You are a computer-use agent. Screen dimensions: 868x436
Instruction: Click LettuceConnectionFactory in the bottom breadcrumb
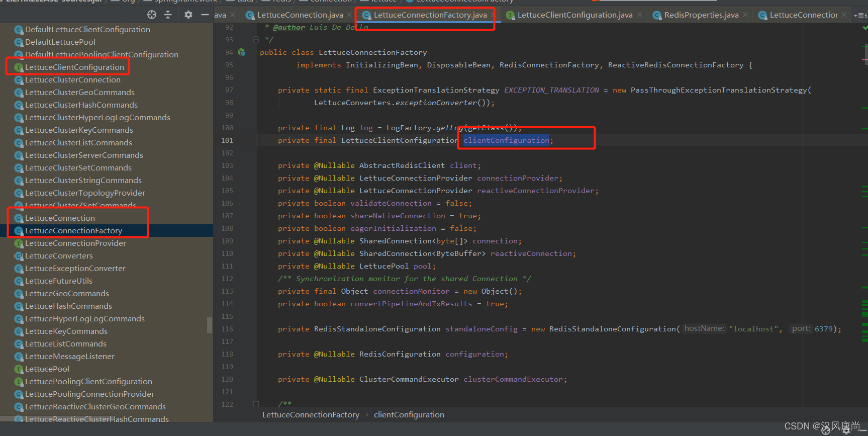(x=311, y=415)
